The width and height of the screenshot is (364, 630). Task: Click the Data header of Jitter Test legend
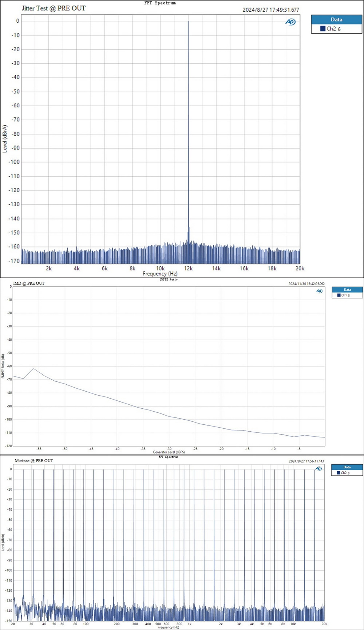(336, 20)
